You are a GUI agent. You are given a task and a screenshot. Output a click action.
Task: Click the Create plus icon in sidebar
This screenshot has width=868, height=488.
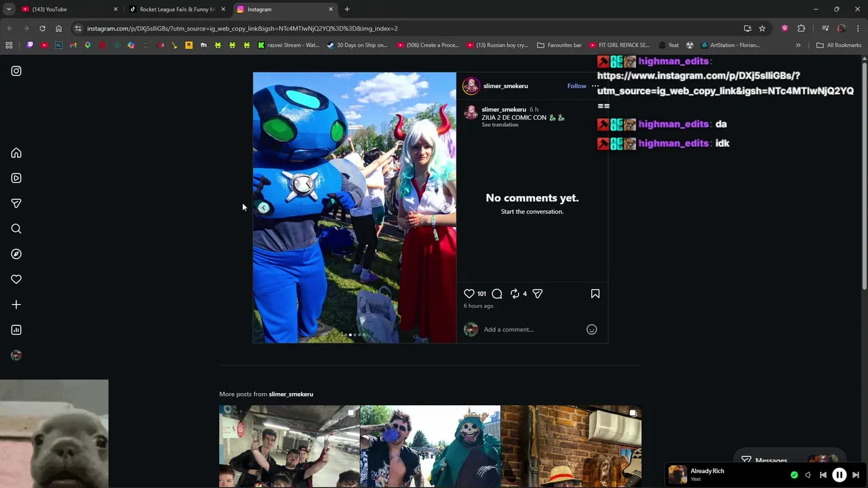(x=16, y=305)
